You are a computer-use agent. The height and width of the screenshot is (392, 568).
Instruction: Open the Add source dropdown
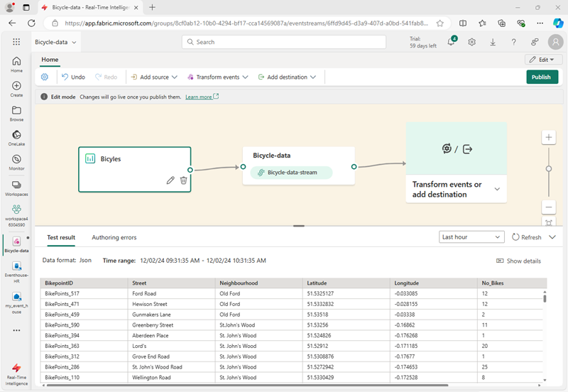(x=154, y=77)
